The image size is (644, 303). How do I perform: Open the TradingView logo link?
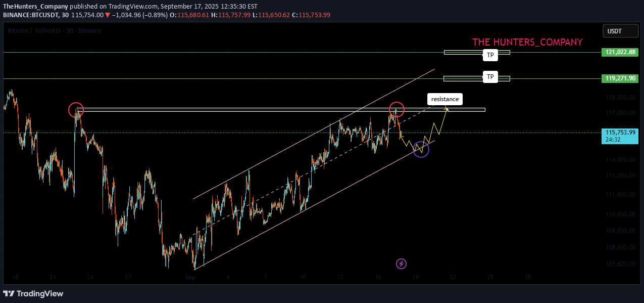(x=33, y=293)
